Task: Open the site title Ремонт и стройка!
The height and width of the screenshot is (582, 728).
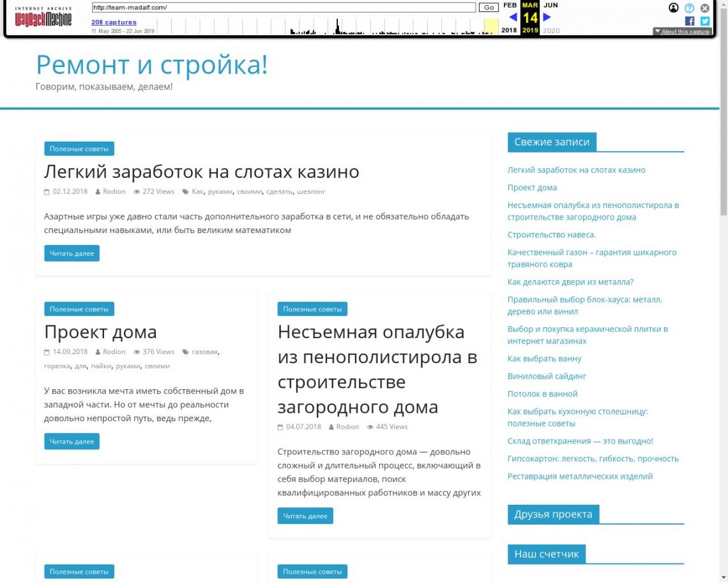Action: point(152,64)
